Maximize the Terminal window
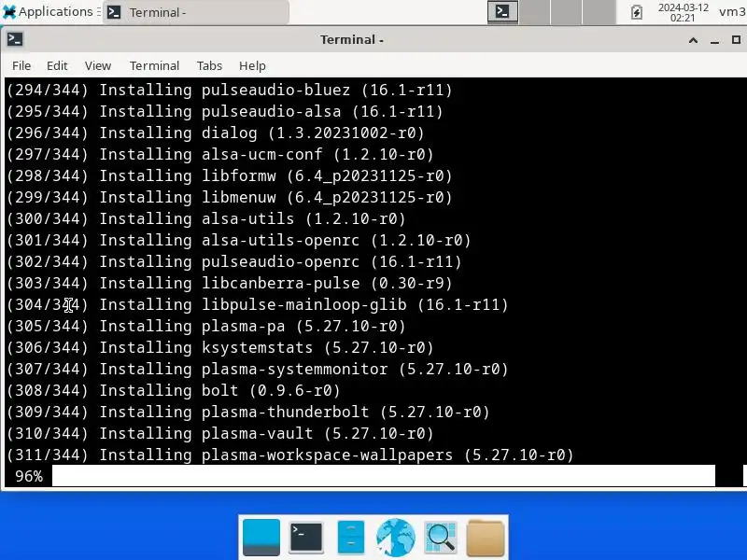The height and width of the screenshot is (560, 747). click(736, 40)
